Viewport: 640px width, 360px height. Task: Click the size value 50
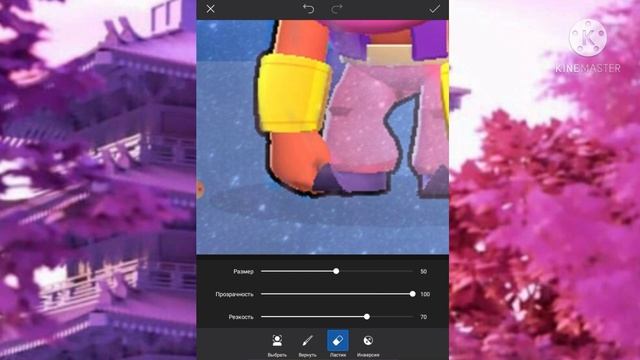coord(424,271)
